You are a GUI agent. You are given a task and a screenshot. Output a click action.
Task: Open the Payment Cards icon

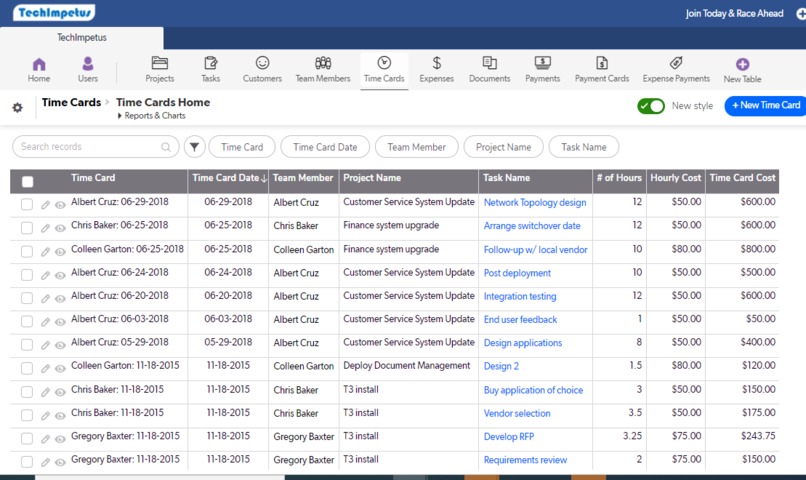(602, 63)
